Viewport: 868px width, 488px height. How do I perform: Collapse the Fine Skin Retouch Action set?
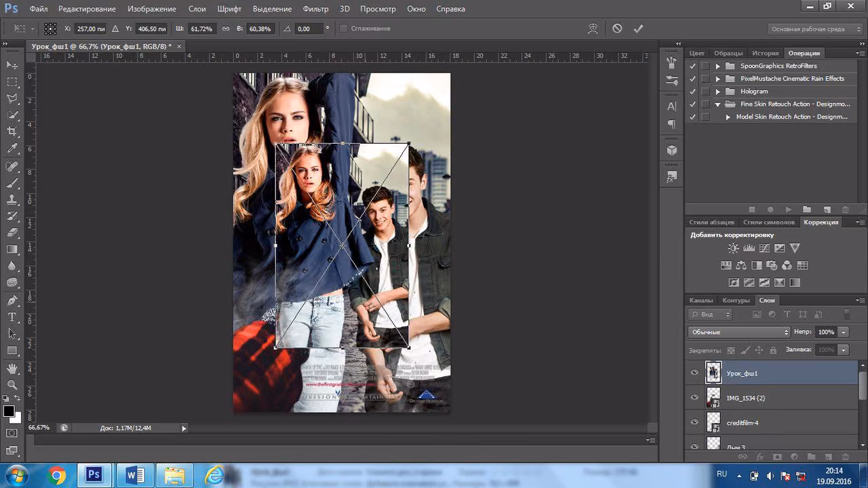717,104
